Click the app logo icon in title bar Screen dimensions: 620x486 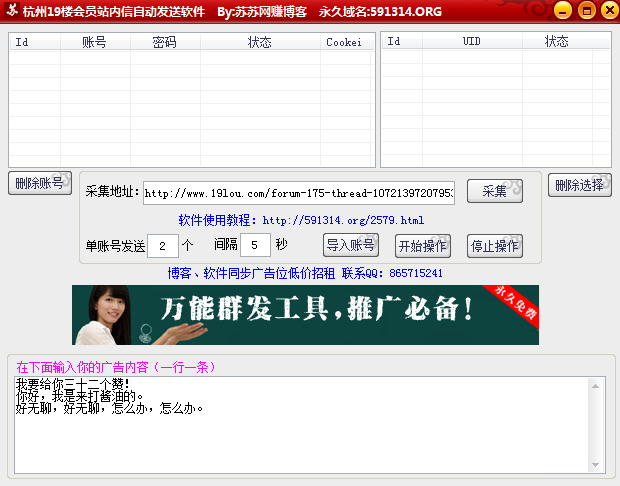pos(12,10)
